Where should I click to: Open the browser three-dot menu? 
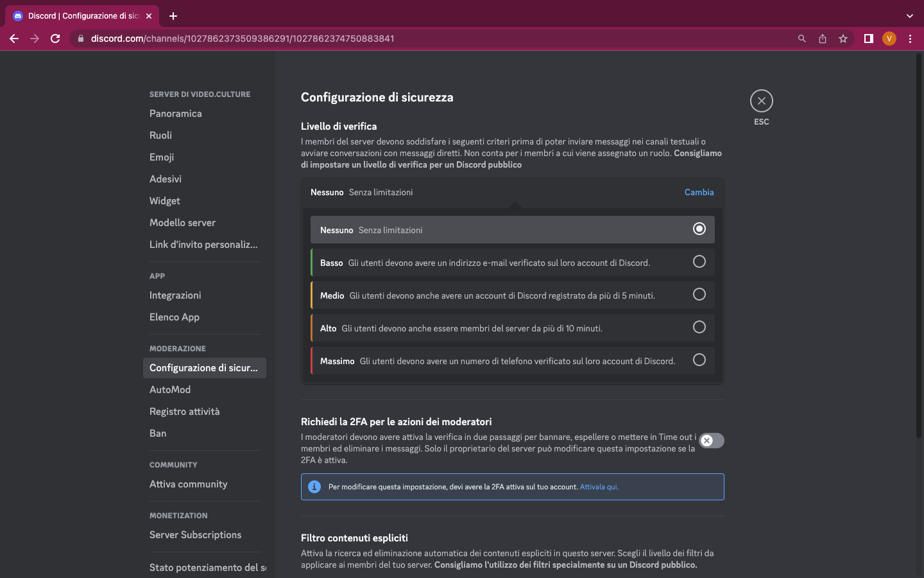click(910, 39)
